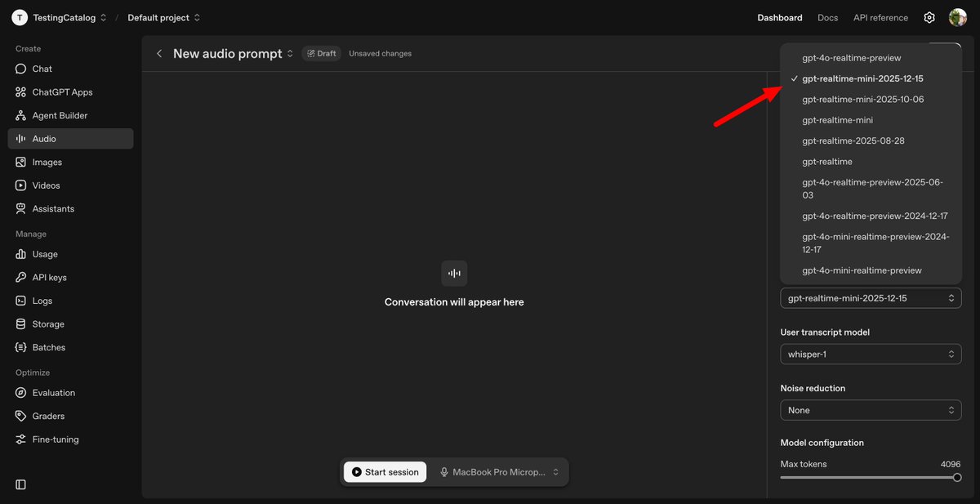Open Agent Builder in sidebar
This screenshot has height=504, width=980.
coord(70,115)
